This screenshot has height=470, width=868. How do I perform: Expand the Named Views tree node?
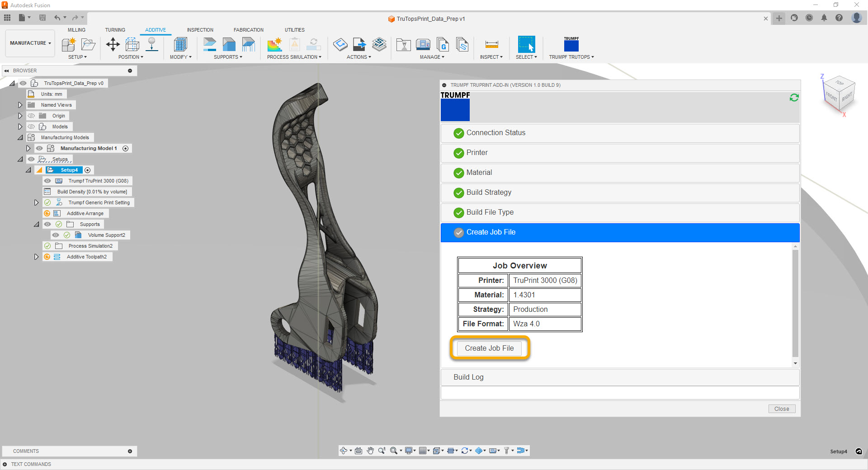pyautogui.click(x=20, y=105)
